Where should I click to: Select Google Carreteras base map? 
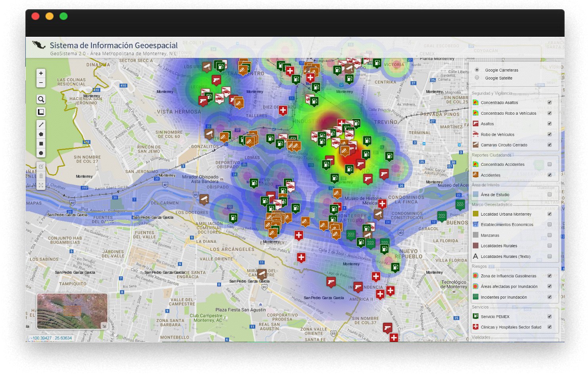point(477,70)
